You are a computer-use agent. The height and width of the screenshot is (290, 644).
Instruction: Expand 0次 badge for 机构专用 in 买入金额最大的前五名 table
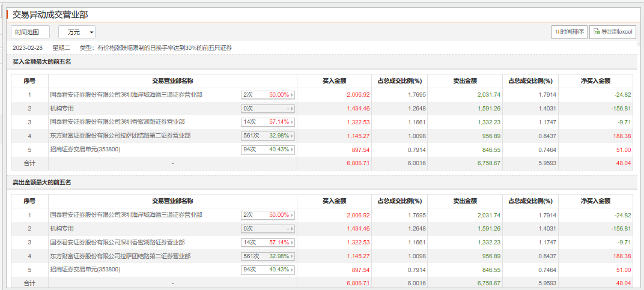[268, 109]
